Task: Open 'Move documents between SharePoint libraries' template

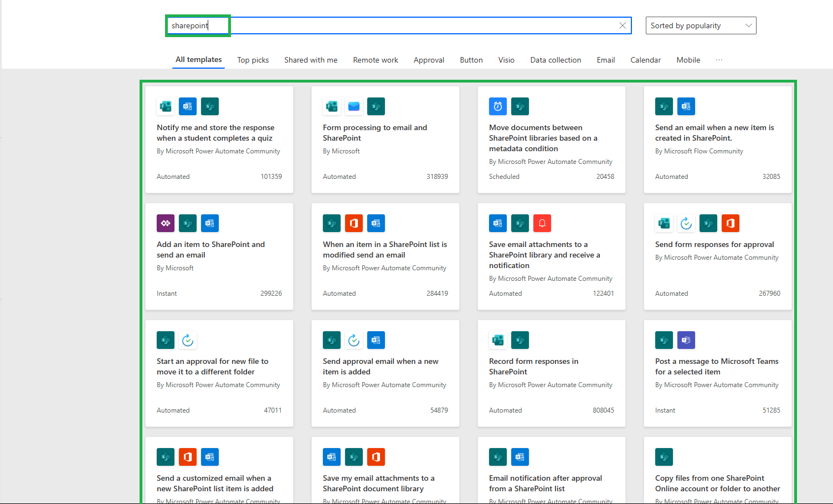Action: tap(552, 140)
